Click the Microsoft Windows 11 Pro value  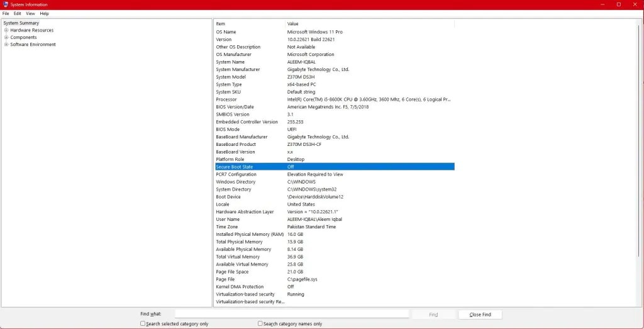point(314,32)
